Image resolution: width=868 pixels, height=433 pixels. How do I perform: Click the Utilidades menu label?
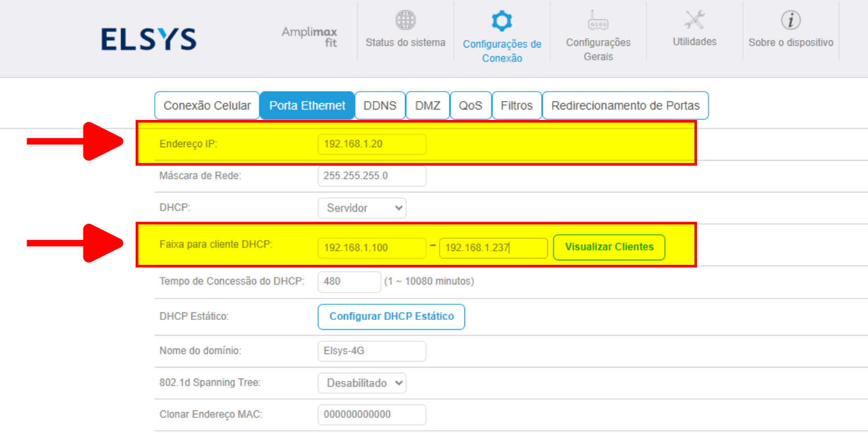(x=695, y=42)
